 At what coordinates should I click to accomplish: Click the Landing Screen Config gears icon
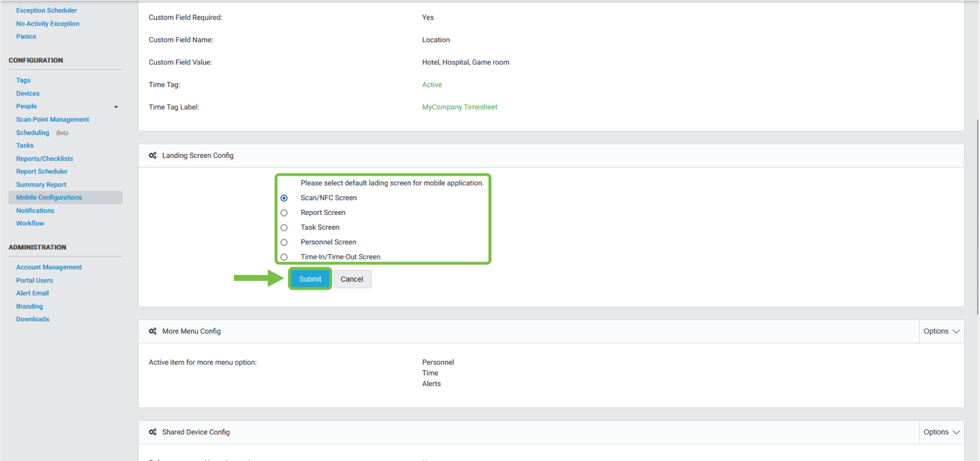tap(153, 156)
